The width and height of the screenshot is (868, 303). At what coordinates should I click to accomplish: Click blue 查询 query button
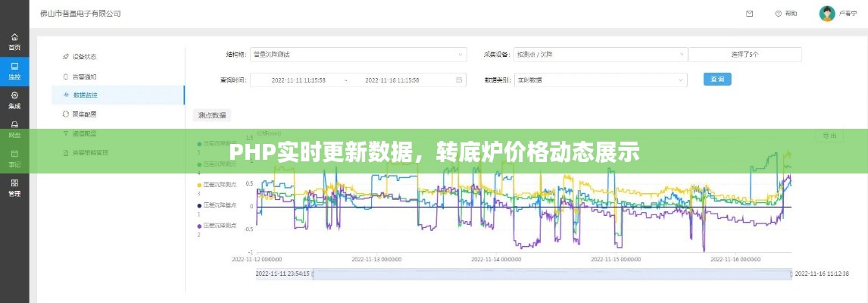[717, 79]
